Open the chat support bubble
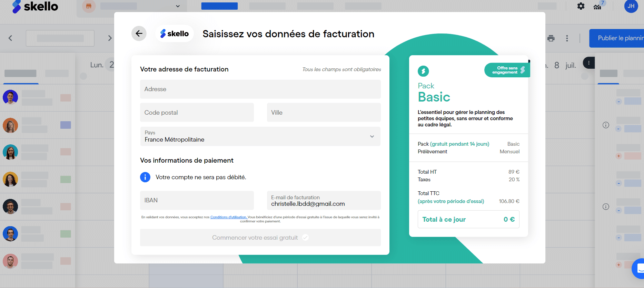Image resolution: width=644 pixels, height=288 pixels. click(x=639, y=268)
